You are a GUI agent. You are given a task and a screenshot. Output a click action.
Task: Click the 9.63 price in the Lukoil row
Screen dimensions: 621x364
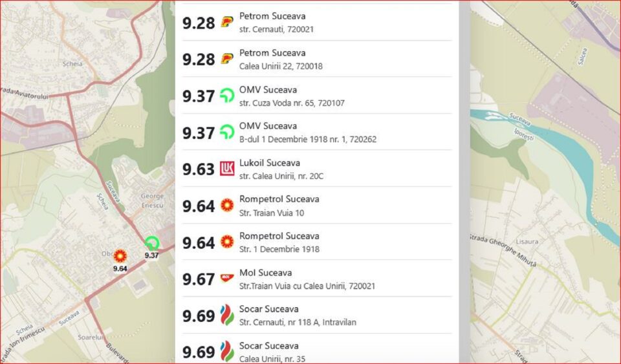click(198, 169)
